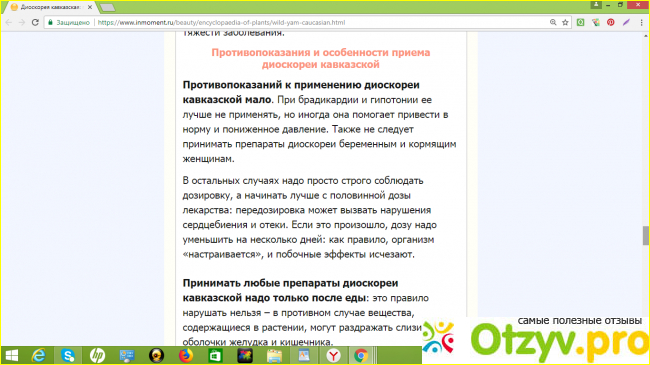Open Firefox from the taskbar
Screen dimensions: 650x365
(x=186, y=355)
